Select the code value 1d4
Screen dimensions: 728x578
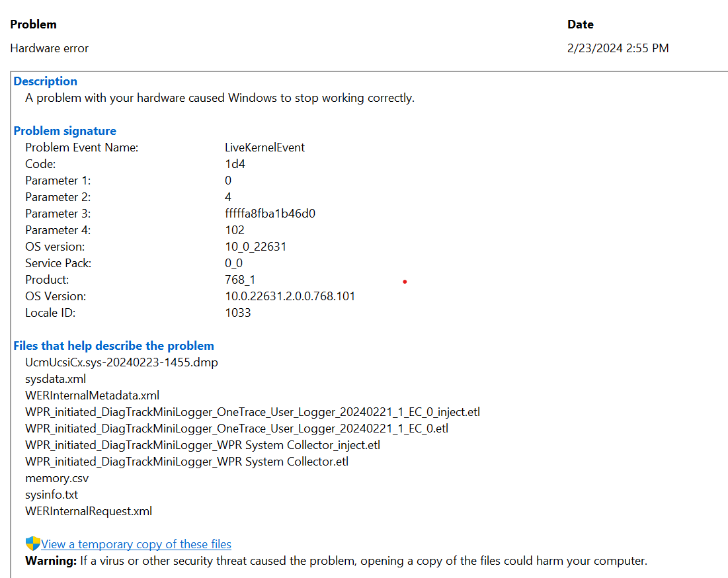235,164
